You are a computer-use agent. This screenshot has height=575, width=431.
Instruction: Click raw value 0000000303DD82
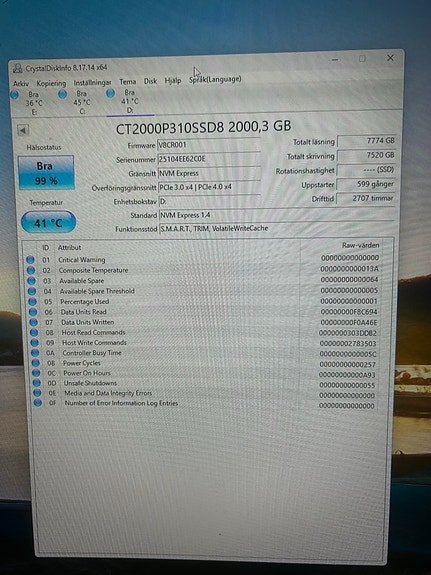pos(348,333)
